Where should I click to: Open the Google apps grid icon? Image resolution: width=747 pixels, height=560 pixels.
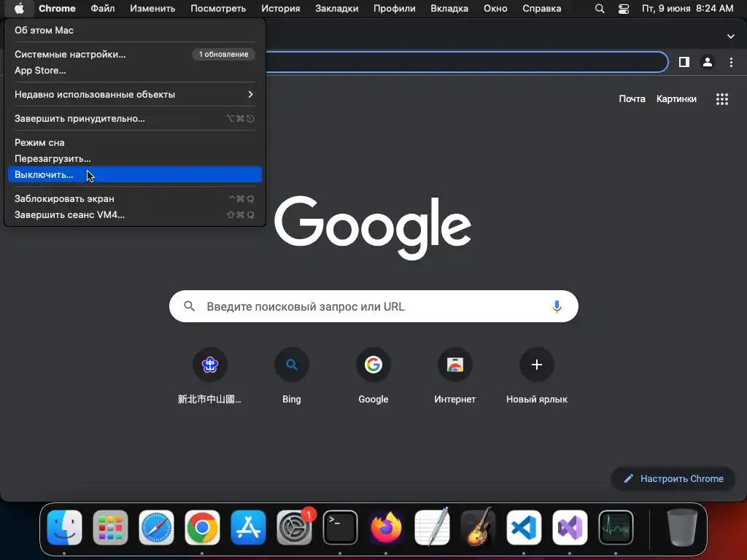click(x=721, y=99)
